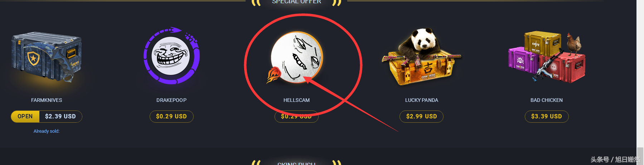The height and width of the screenshot is (165, 644).
Task: Click the yellow OPEN button
Action: click(x=25, y=117)
